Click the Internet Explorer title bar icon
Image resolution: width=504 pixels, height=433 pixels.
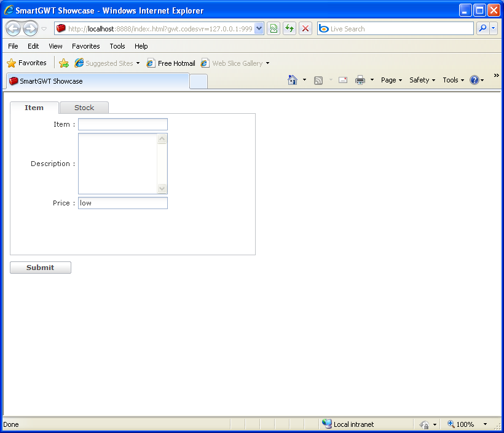click(x=9, y=10)
